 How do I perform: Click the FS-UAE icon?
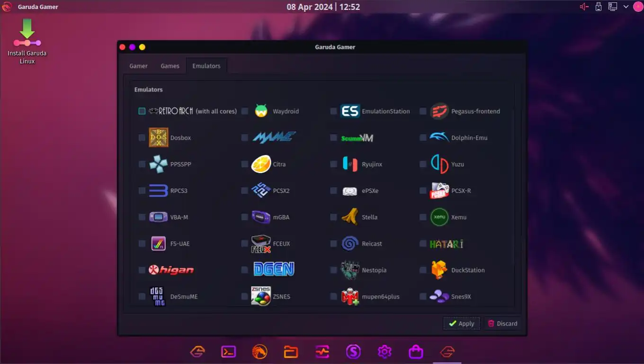point(158,244)
